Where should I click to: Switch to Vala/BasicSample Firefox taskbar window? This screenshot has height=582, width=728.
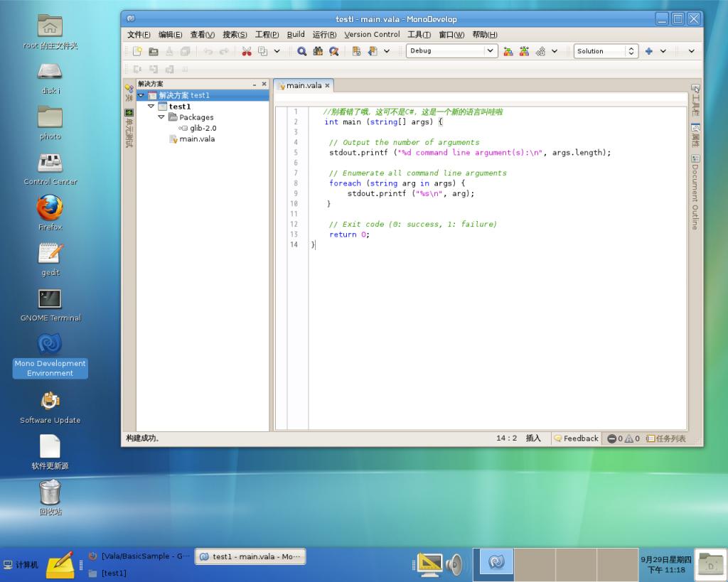click(139, 556)
